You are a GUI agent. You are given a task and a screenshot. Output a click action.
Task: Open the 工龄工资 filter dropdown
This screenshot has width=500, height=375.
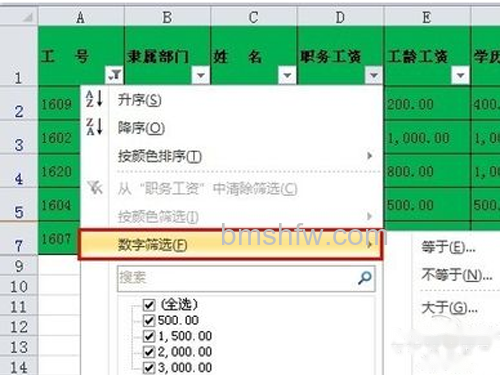460,75
